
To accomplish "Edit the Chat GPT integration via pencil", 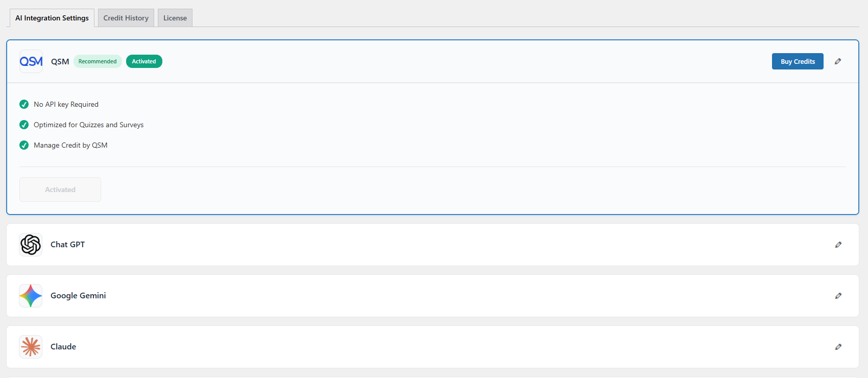I will (838, 245).
